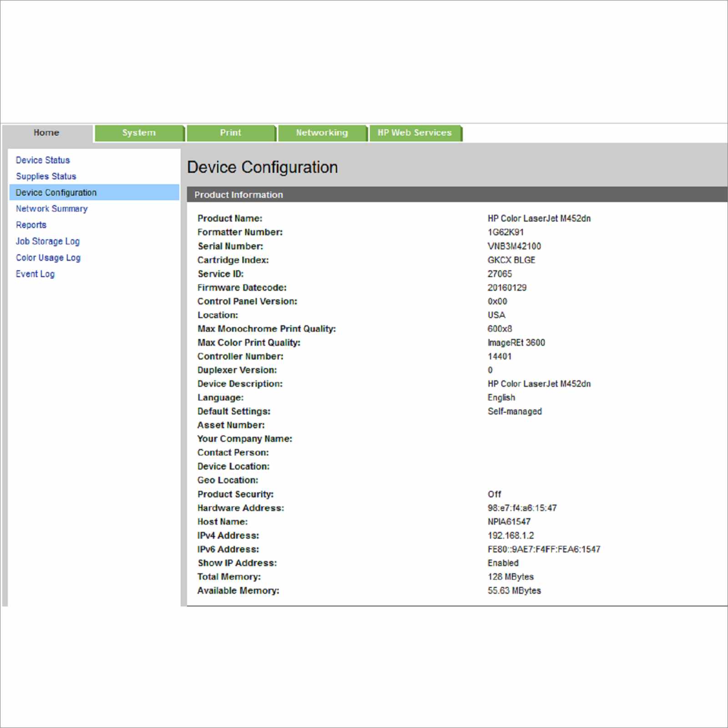Click the Max Color Print Quality label
The height and width of the screenshot is (728, 728).
[x=249, y=343]
